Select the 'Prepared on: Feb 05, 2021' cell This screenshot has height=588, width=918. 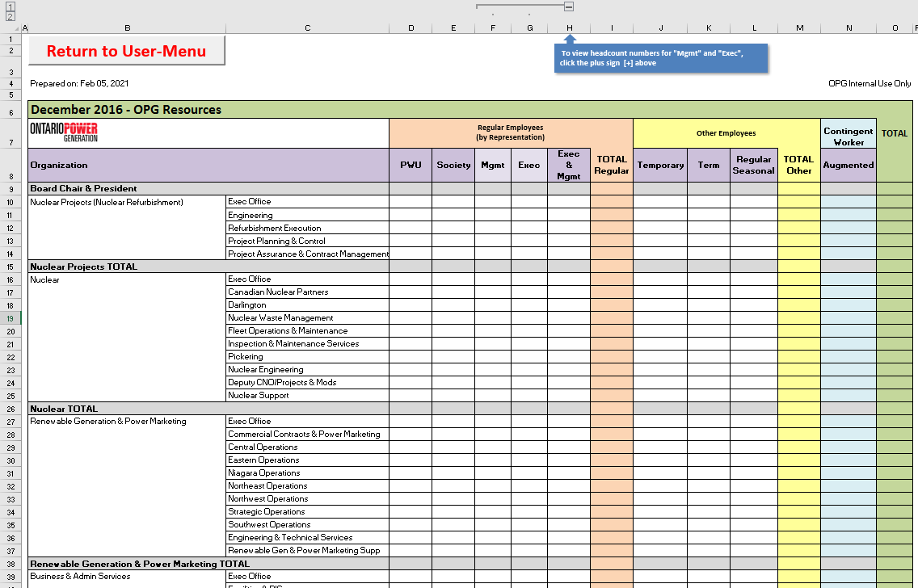tap(79, 83)
